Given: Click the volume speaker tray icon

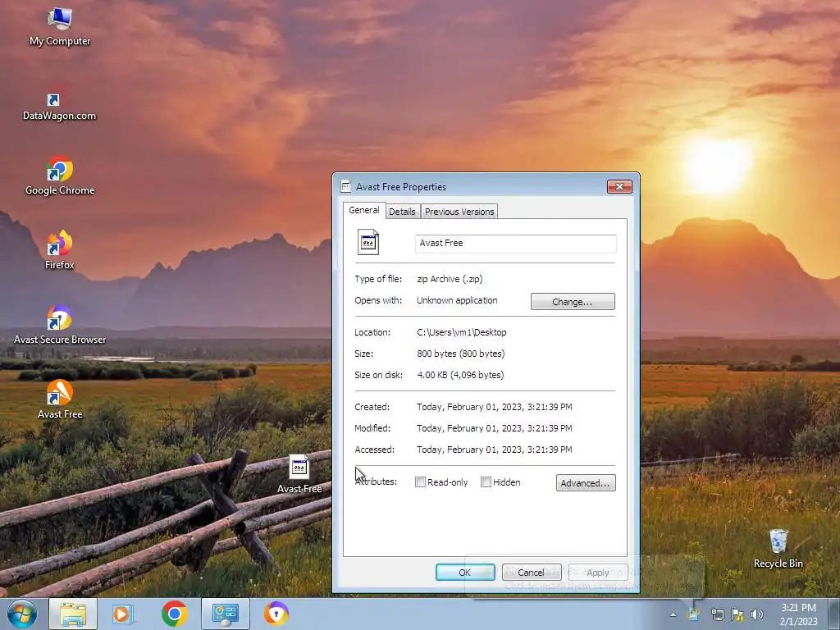Looking at the screenshot, I should coord(757,615).
